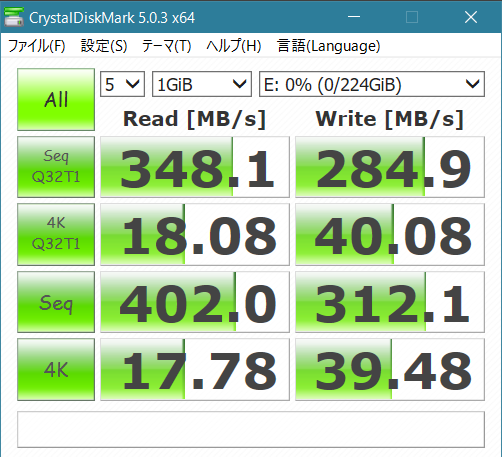Run the plain 4K test
Viewport: 502px width, 457px height.
click(56, 369)
